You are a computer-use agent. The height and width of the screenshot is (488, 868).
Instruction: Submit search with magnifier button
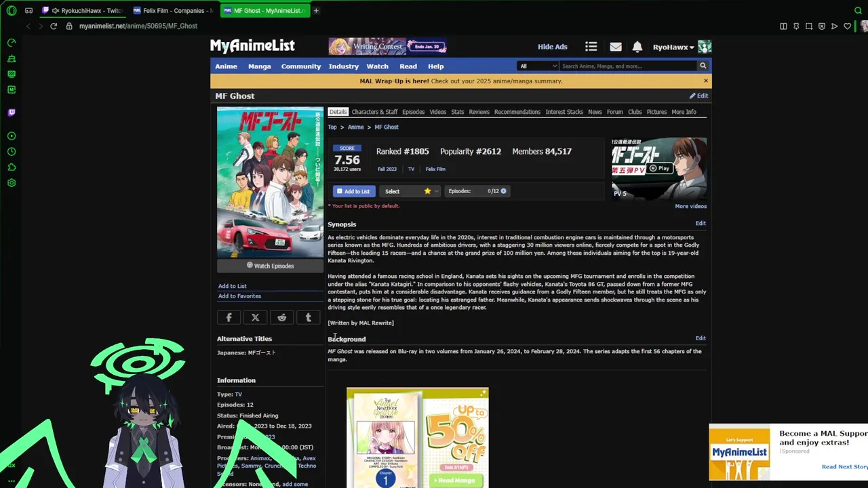703,66
